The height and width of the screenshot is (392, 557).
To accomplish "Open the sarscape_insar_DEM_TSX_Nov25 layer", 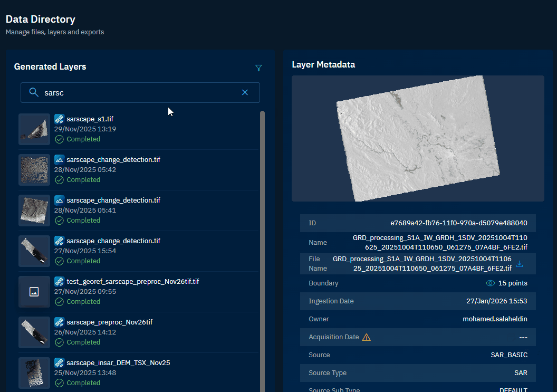I will (x=118, y=363).
